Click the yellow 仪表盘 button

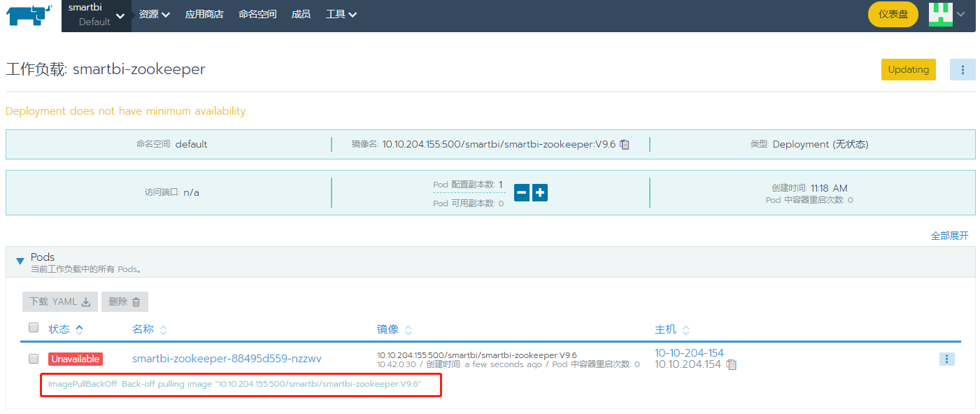click(893, 14)
